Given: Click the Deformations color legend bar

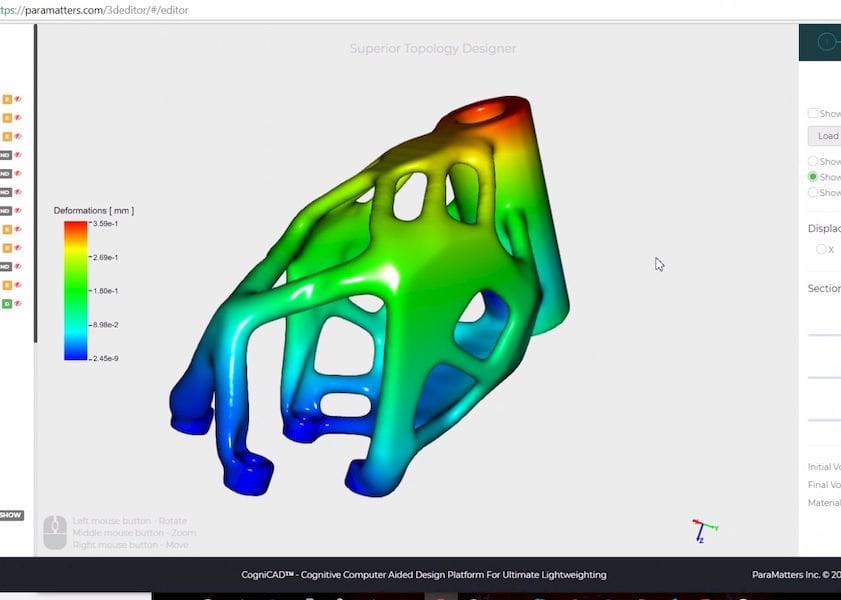Looking at the screenshot, I should click(x=75, y=290).
